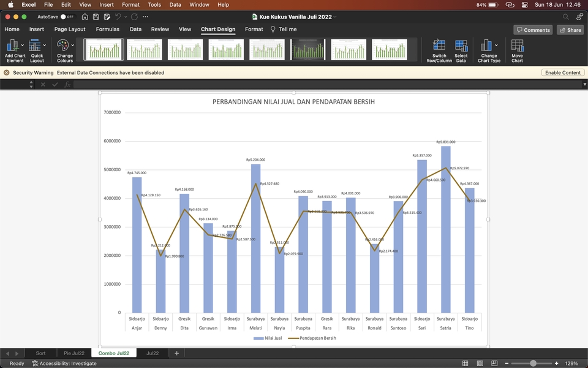
Task: Open Select Data on the Chart Design ribbon
Action: (461, 46)
